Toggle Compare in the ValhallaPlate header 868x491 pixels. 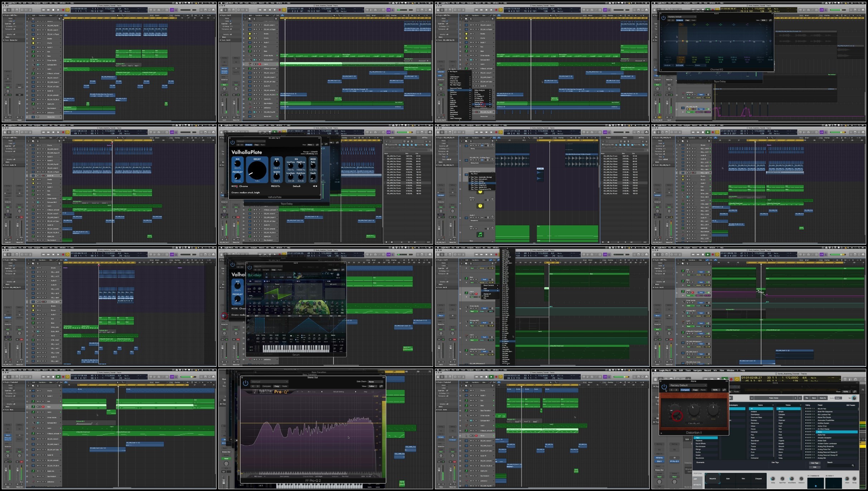pyautogui.click(x=249, y=145)
